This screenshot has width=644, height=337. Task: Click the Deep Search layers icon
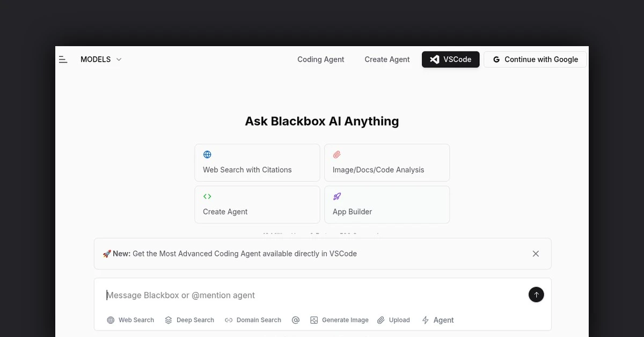[168, 320]
